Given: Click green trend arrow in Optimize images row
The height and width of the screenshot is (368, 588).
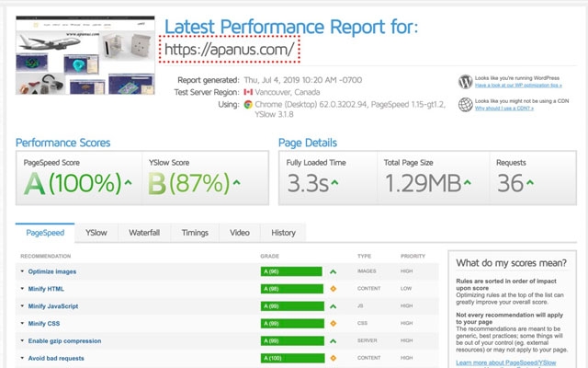Looking at the screenshot, I should coord(333,271).
